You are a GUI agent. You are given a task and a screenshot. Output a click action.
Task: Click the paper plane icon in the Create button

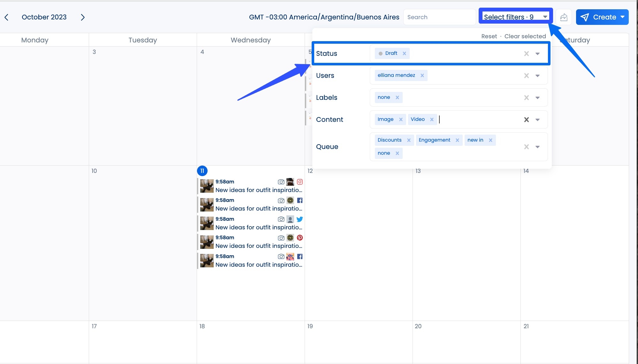tap(585, 17)
